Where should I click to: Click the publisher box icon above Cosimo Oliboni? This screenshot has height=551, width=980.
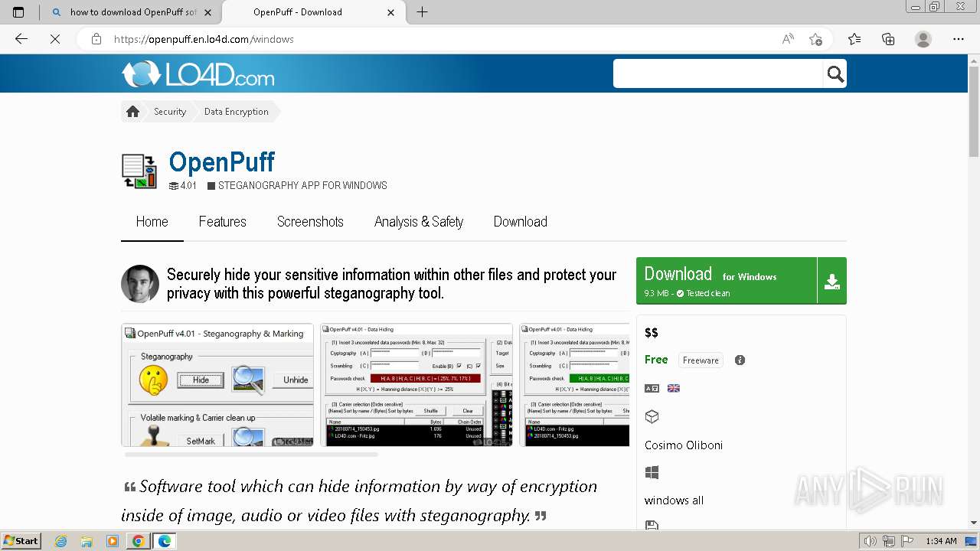[652, 416]
